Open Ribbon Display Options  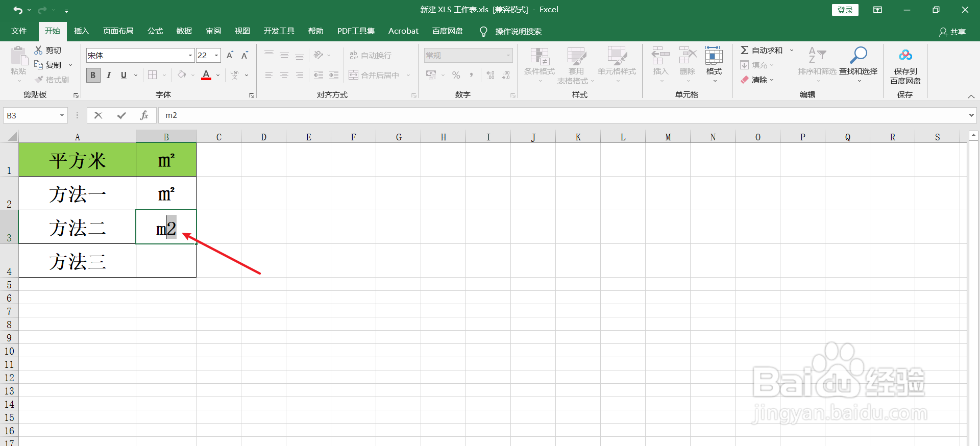878,10
